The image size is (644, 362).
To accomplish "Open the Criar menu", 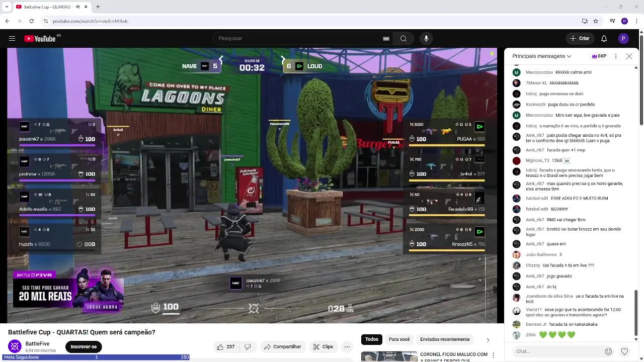I will 579,39.
